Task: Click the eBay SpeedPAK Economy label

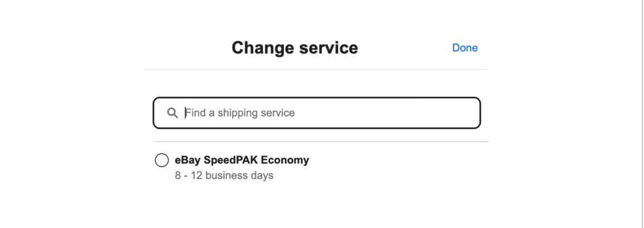Action: [242, 160]
